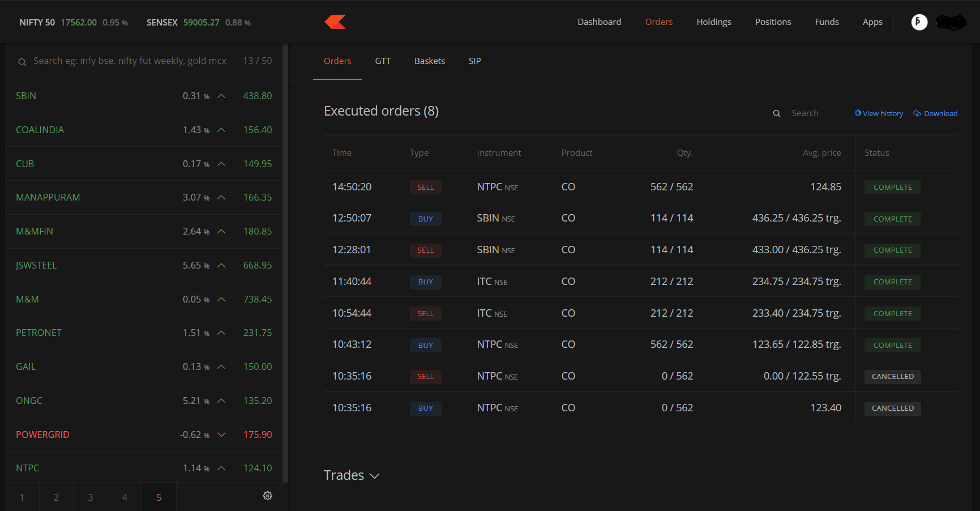
Task: Switch to the Baskets tab
Action: (430, 61)
